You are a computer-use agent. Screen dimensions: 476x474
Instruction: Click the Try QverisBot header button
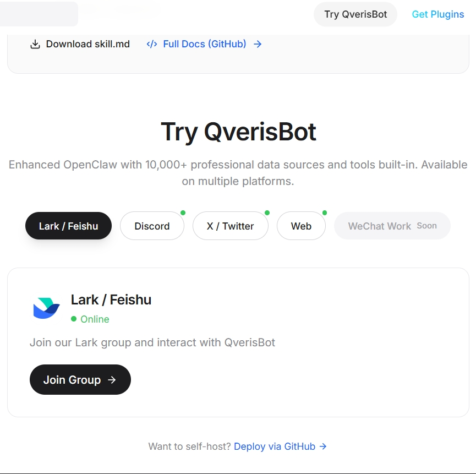(355, 14)
